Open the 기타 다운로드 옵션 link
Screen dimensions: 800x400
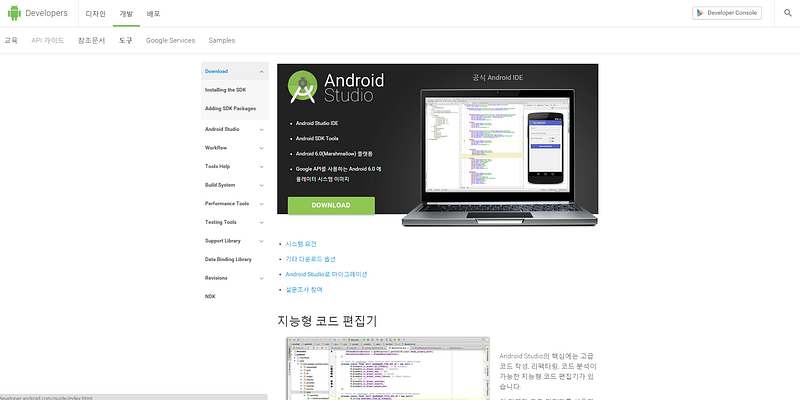click(310, 259)
